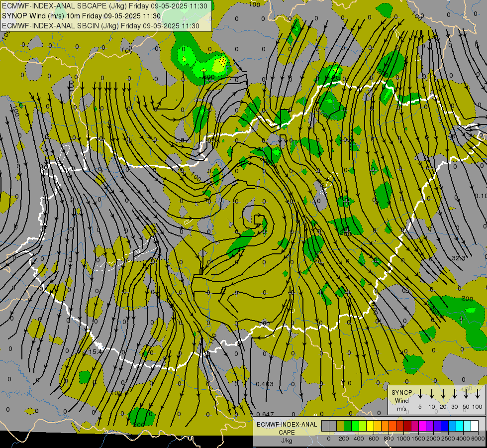
Task: Click 'ECMWF-INDEX-ANAL' label in CAPE legend
Action: tap(287, 425)
